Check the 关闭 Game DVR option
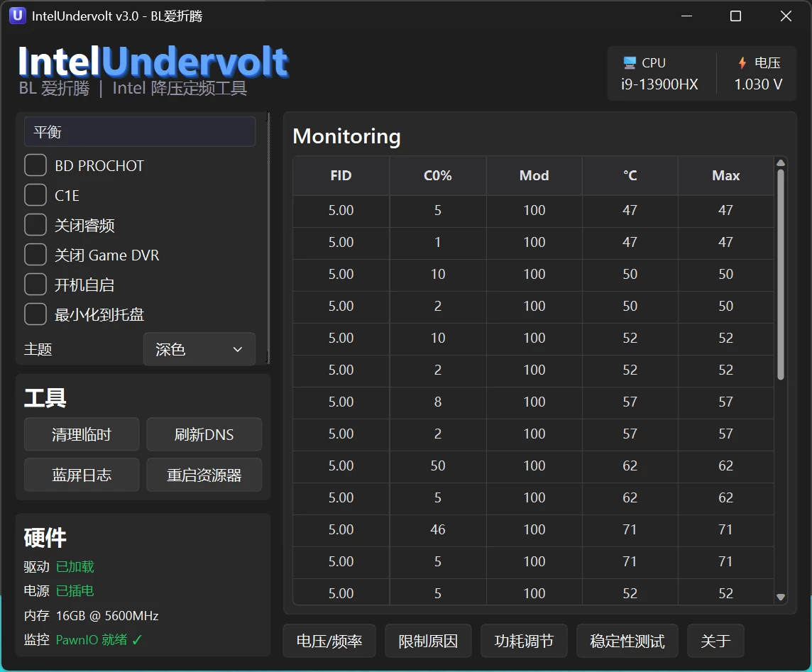812x672 pixels. tap(35, 255)
